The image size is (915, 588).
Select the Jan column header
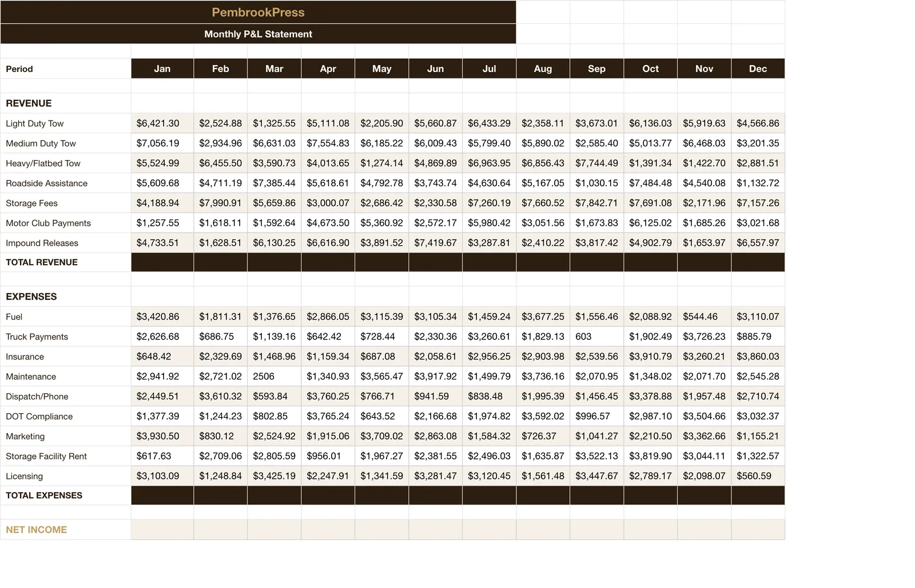point(162,69)
